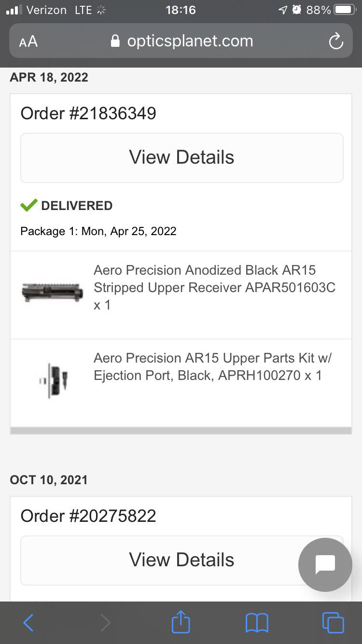Show all open Safari tabs
Image resolution: width=362 pixels, height=644 pixels.
point(333,623)
